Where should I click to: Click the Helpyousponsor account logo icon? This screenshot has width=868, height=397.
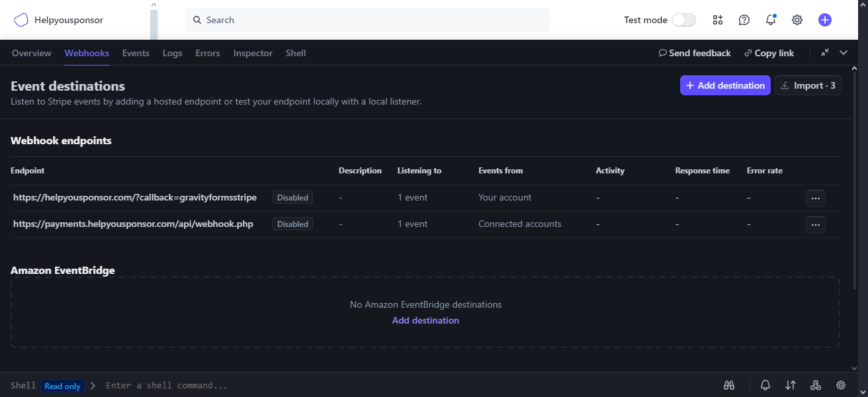pyautogui.click(x=21, y=20)
